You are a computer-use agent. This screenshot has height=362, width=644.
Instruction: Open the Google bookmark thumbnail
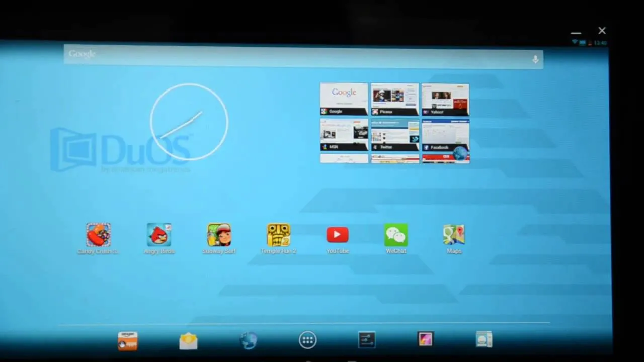pyautogui.click(x=344, y=100)
